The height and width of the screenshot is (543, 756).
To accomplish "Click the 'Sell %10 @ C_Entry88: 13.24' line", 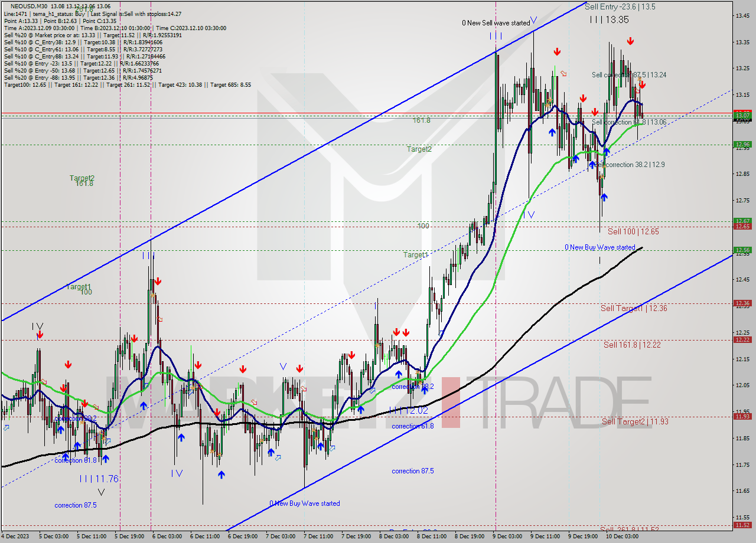I will [x=41, y=56].
